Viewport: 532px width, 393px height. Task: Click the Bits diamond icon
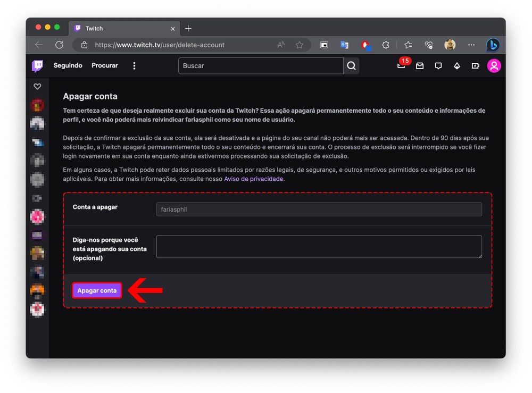pos(457,66)
